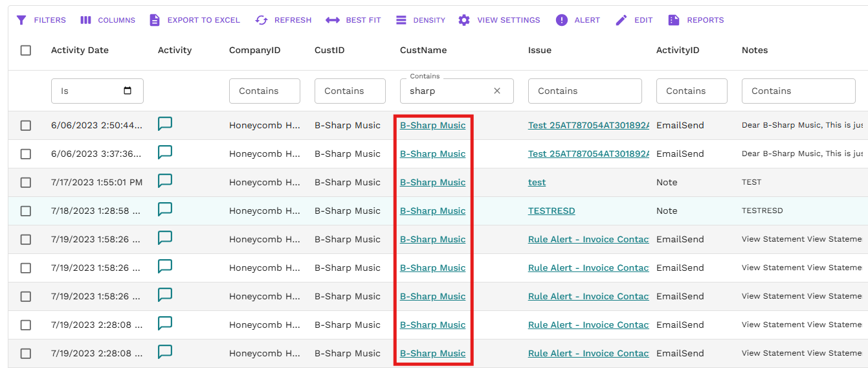Open Activity Date filter calendar picker

pos(128,91)
